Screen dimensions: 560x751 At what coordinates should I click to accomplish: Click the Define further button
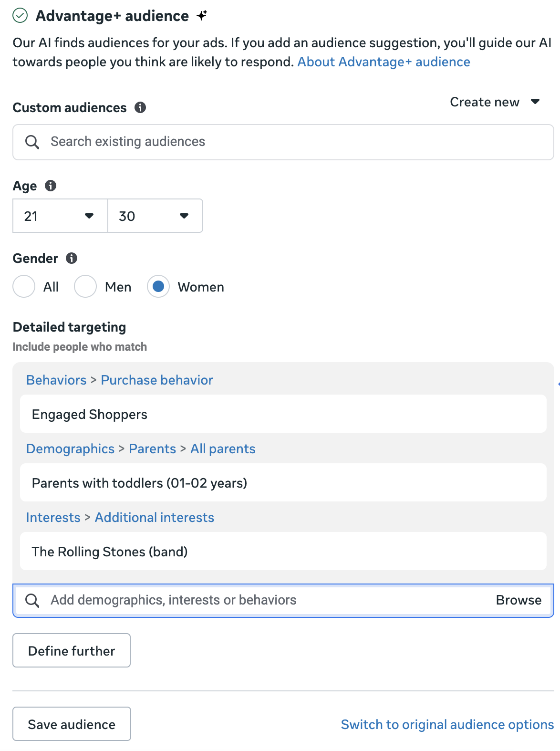[x=72, y=651]
